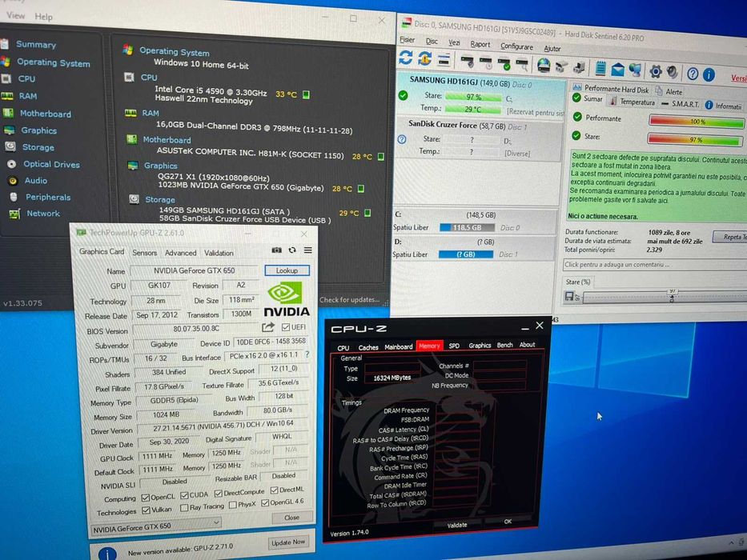Click Update Now for GPU-Z 2.71.0

pos(287,542)
